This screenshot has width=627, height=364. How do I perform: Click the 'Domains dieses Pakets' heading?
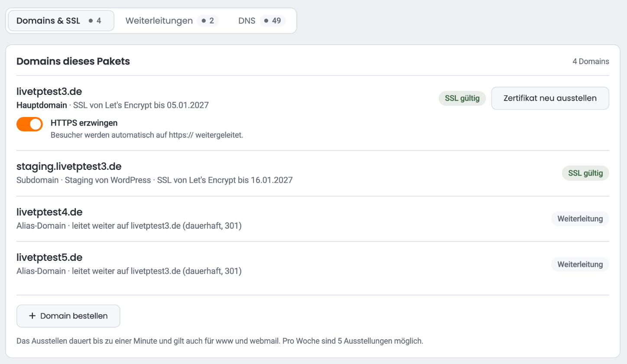(73, 62)
